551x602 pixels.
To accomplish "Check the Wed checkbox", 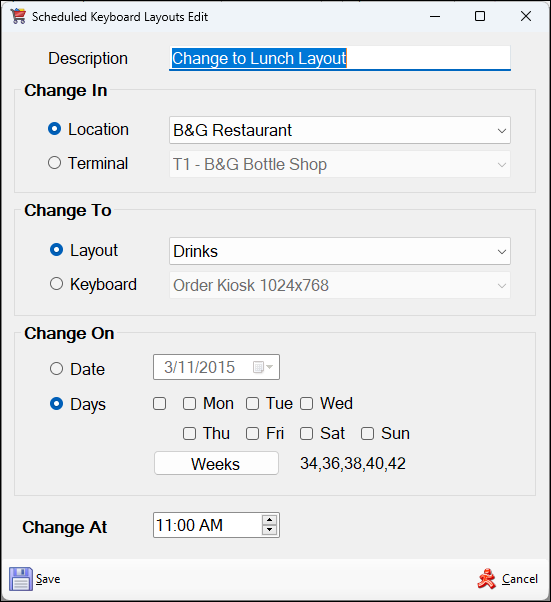I will click(306, 404).
